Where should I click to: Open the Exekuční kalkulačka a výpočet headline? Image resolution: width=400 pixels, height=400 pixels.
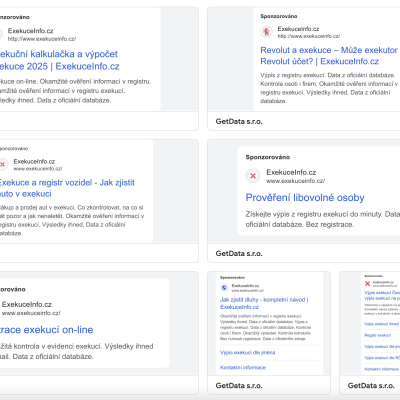[x=59, y=60]
